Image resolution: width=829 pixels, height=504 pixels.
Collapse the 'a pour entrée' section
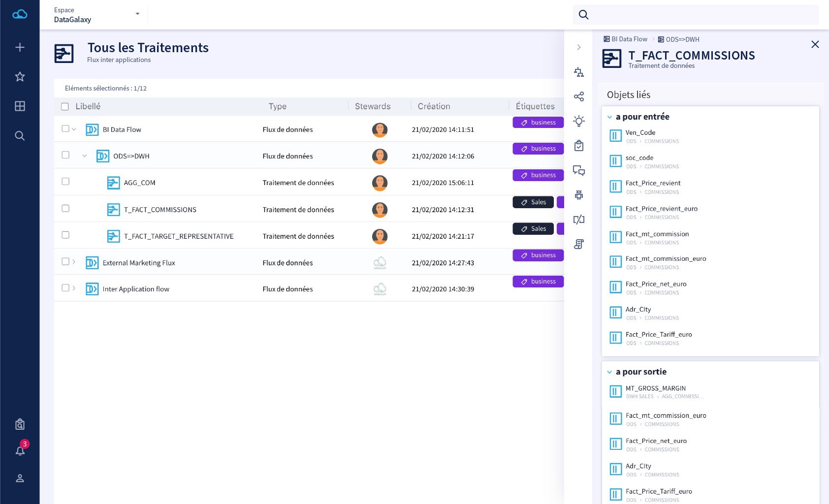[609, 117]
